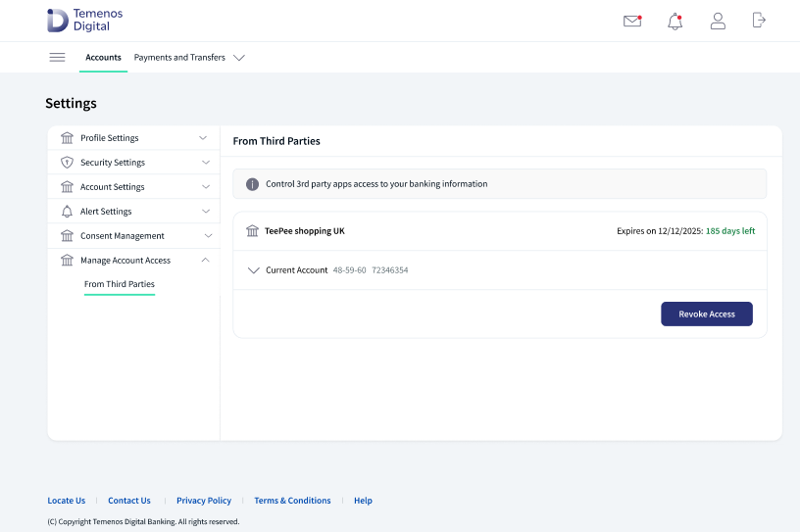Click the copyright Temenos Digital Banking notice
Viewport: 800px width, 532px height.
point(143,521)
